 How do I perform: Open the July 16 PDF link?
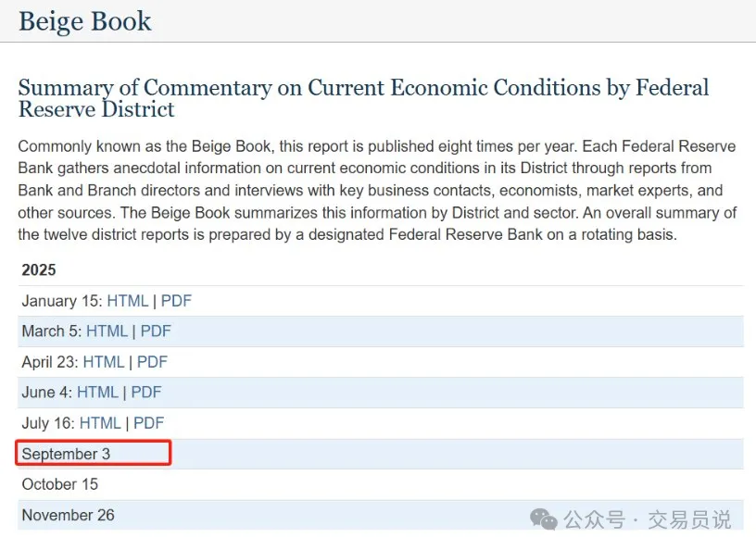(148, 423)
